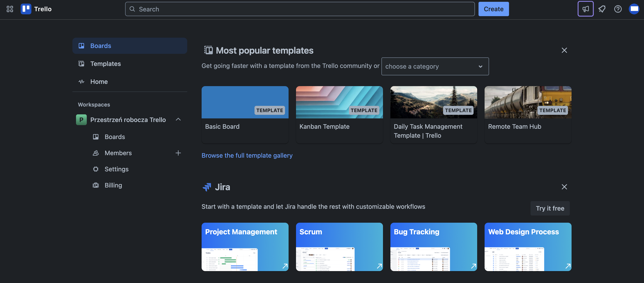Click the Przestrzeń robocza Trello workspace name
This screenshot has height=283, width=644.
click(128, 120)
